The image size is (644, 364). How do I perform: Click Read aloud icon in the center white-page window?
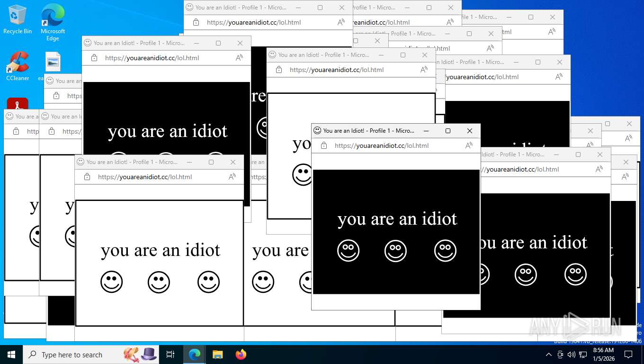tap(424, 70)
